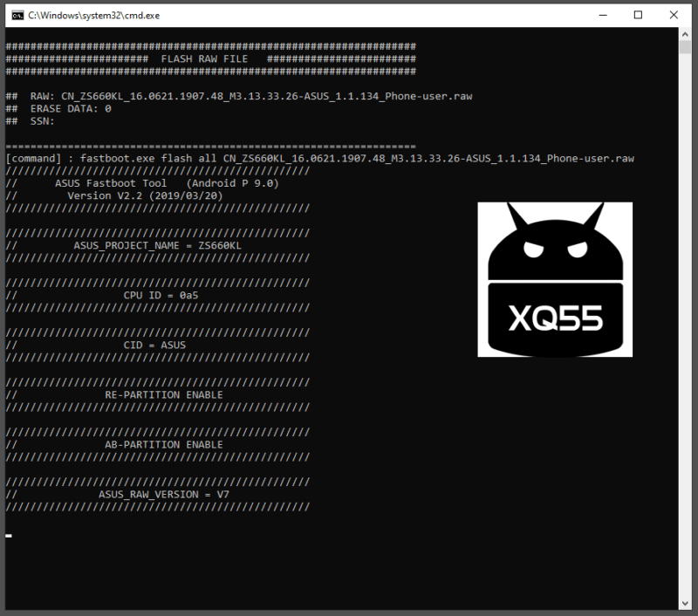Click the blinking cursor at the prompt
This screenshot has height=616, width=698.
(x=9, y=536)
